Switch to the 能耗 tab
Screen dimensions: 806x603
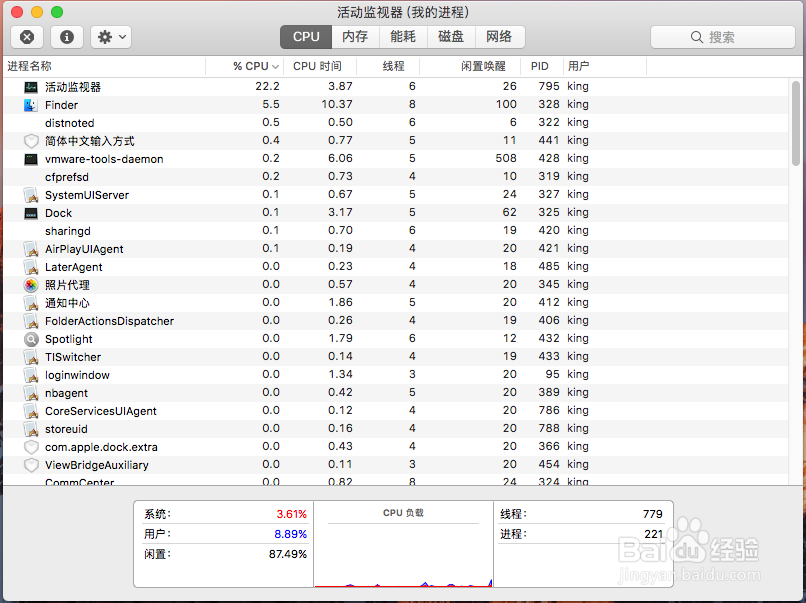[x=403, y=37]
